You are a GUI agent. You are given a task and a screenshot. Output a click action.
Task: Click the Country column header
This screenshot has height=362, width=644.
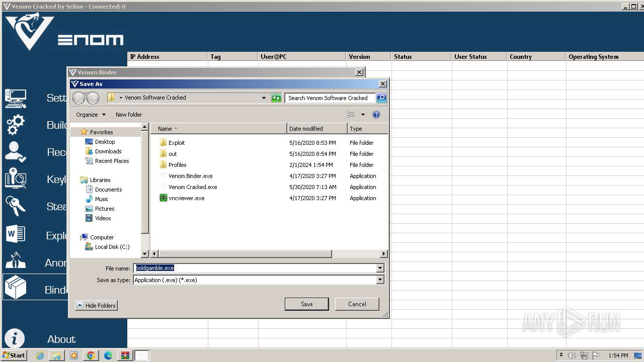pyautogui.click(x=536, y=57)
